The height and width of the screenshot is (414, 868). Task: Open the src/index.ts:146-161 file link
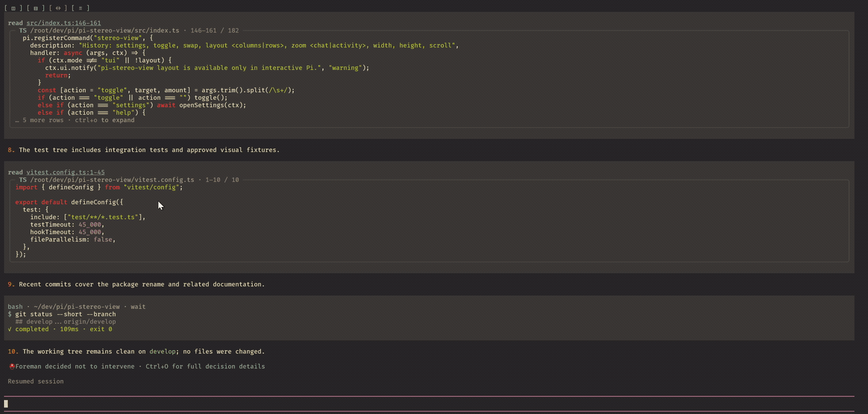pos(64,23)
